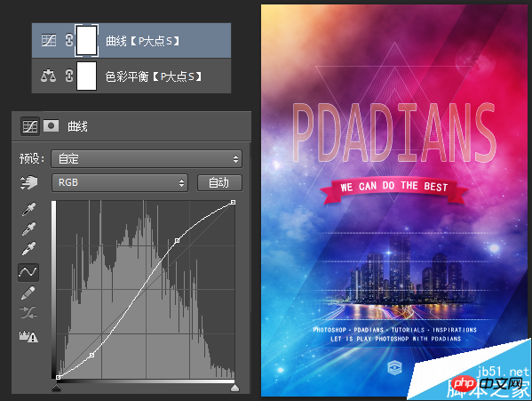532x401 pixels.
Task: Toggle link on the 曲线 layer mask
Action: (x=69, y=40)
